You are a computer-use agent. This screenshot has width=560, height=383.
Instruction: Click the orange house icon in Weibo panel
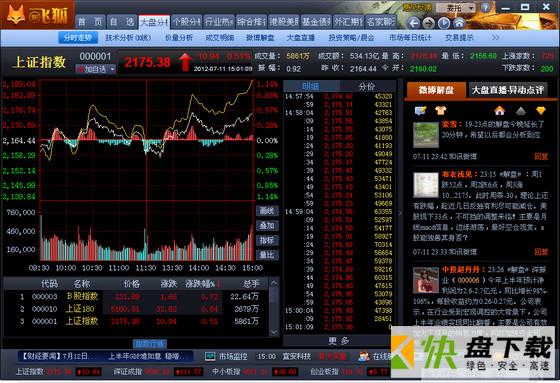point(499,111)
